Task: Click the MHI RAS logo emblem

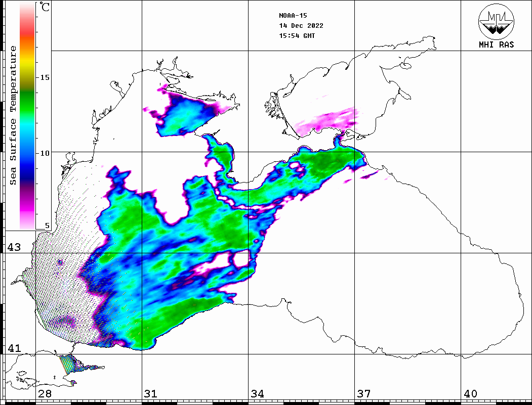Action: pyautogui.click(x=496, y=21)
